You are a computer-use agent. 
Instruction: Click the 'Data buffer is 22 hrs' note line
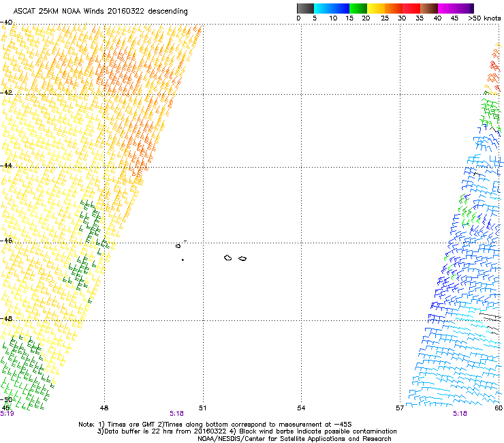(x=247, y=431)
